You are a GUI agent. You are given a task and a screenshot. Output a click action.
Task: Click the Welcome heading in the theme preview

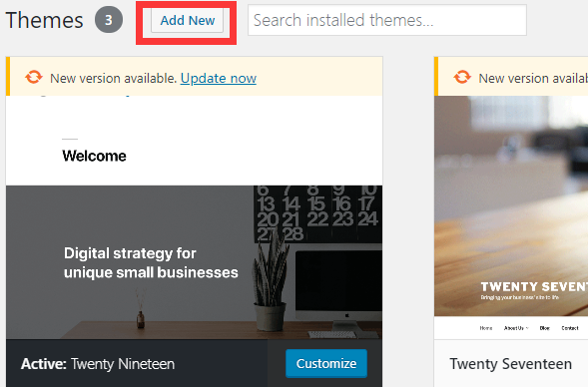(94, 156)
